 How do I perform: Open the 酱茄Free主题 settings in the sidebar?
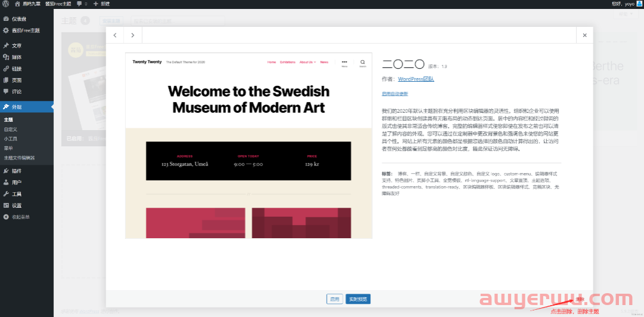pos(27,30)
